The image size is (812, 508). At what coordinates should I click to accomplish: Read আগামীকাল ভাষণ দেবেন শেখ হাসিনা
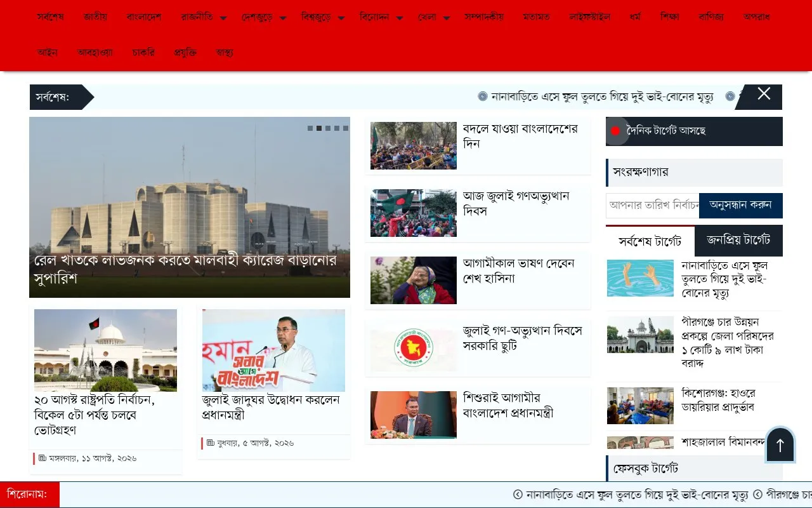tap(518, 271)
